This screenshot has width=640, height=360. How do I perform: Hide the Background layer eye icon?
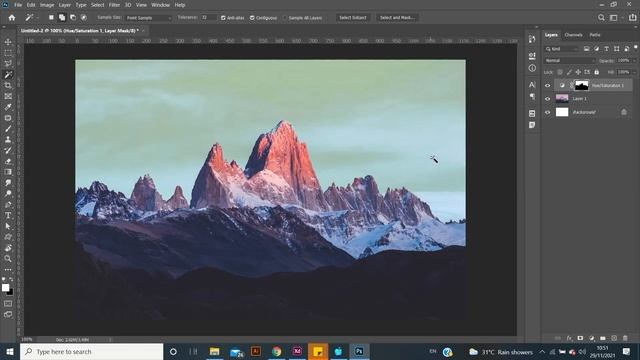[x=548, y=112]
